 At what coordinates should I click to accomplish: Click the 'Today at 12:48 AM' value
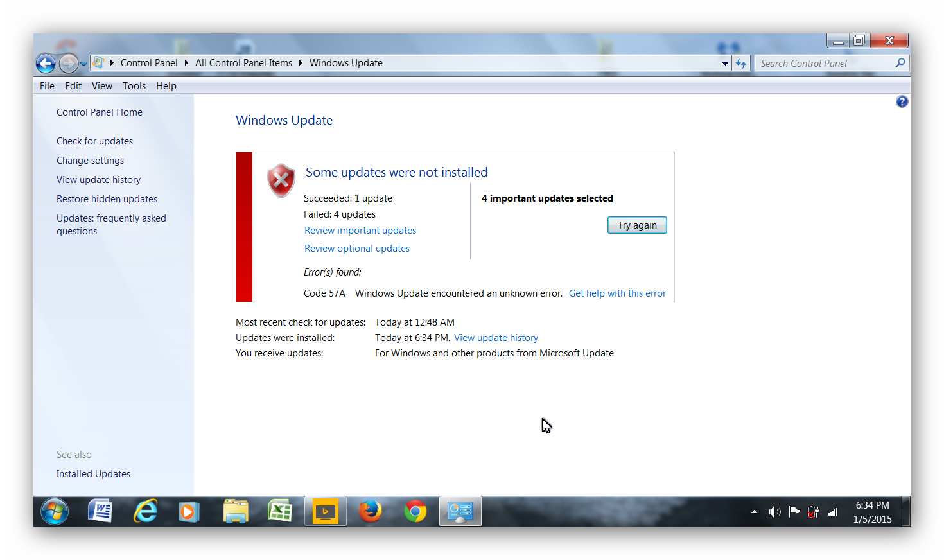(415, 322)
